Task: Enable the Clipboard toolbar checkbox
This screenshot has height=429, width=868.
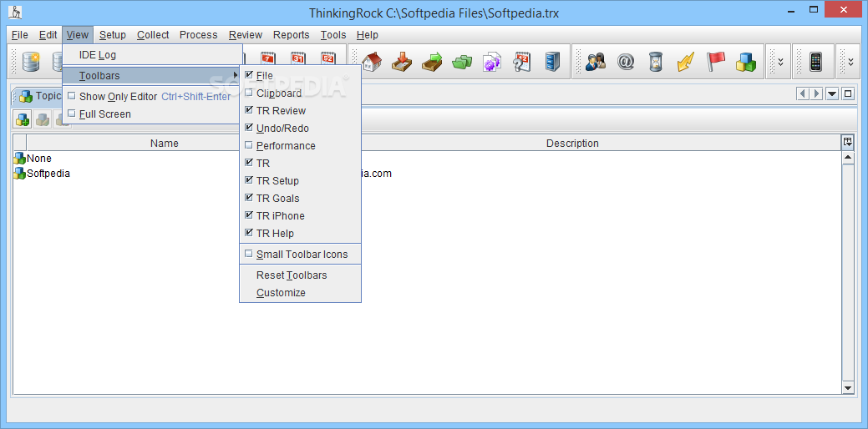Action: (249, 93)
